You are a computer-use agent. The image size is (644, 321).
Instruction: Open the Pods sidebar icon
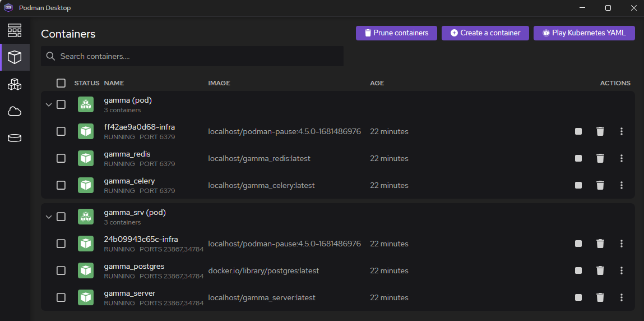[x=15, y=84]
